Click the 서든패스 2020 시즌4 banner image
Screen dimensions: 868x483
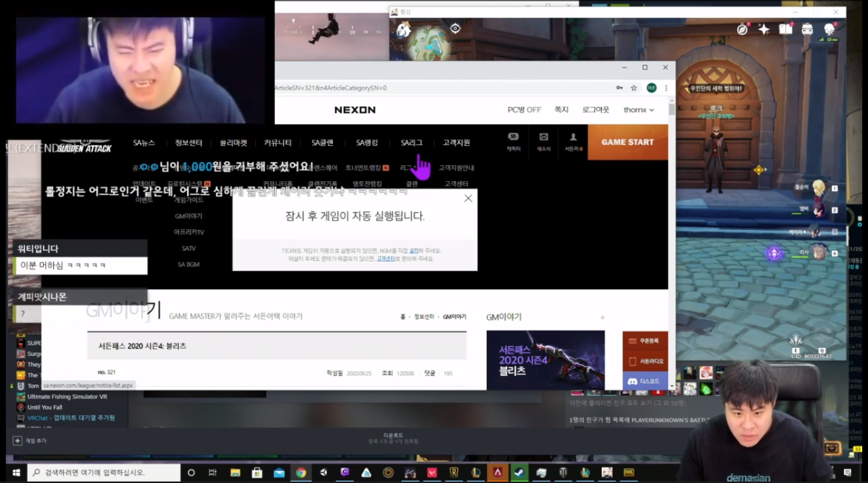pos(545,359)
